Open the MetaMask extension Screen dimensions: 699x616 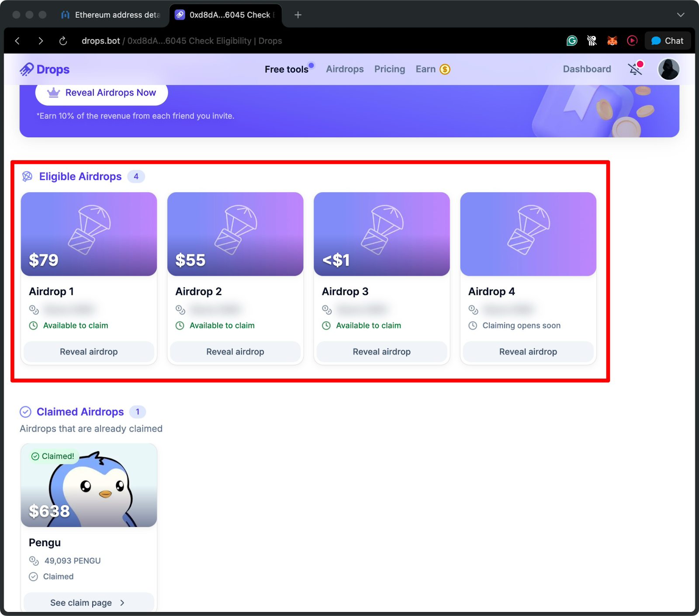coord(612,41)
